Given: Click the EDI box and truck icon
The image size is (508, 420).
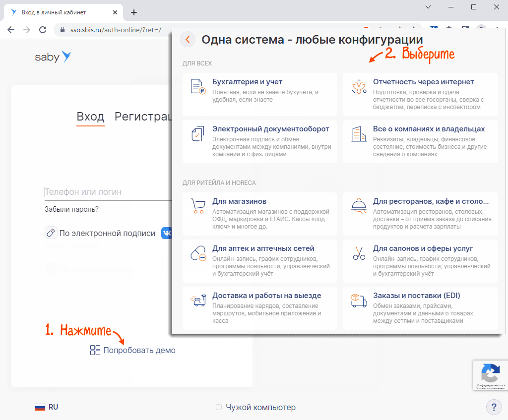Looking at the screenshot, I should pos(359,300).
